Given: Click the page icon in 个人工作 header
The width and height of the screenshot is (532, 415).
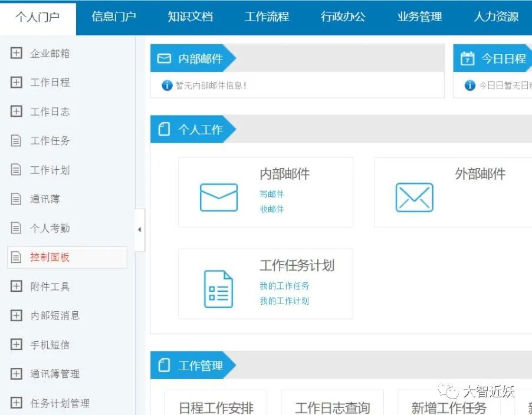Looking at the screenshot, I should coord(164,129).
